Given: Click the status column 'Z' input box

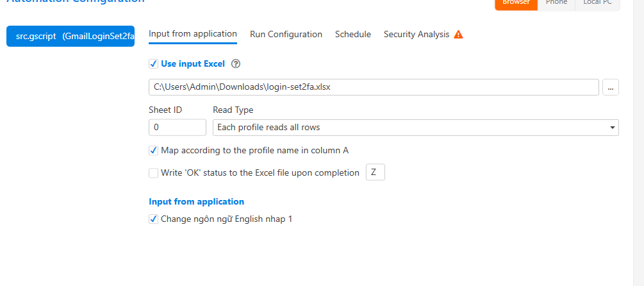Looking at the screenshot, I should [375, 172].
